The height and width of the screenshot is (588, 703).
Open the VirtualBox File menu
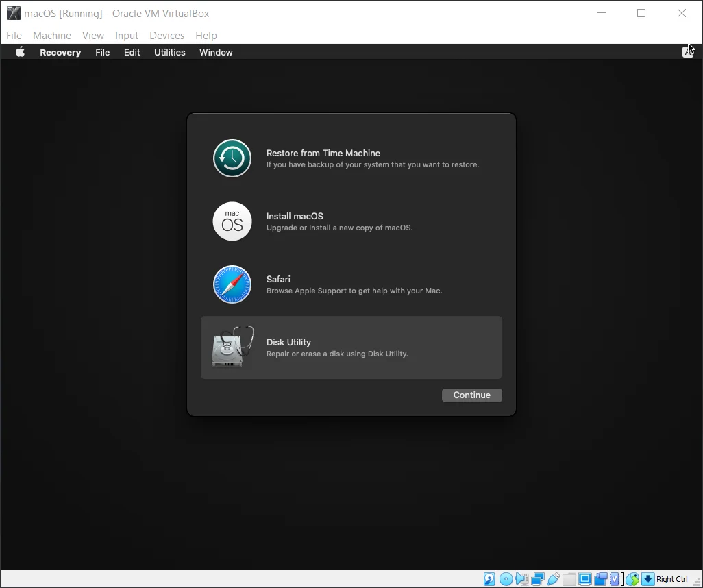pos(14,36)
